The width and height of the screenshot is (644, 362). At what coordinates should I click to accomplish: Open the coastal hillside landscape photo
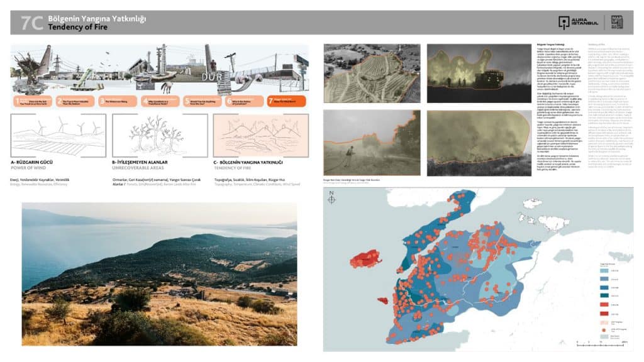click(x=159, y=273)
